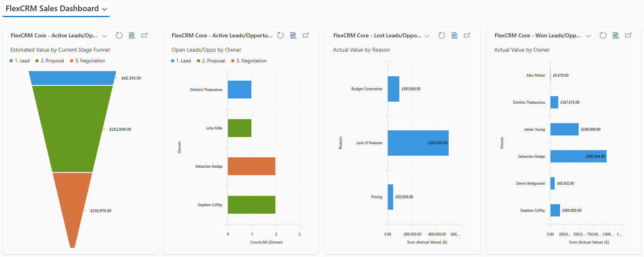Click the Dimitris Thalassinos bar in Open Leads chart
This screenshot has width=644, height=257.
pos(239,90)
